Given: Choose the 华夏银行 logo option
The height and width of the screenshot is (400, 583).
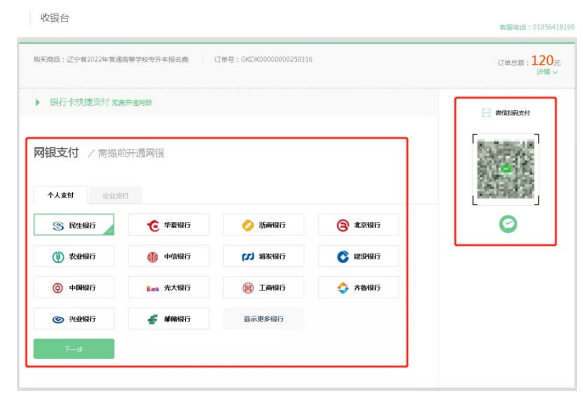Looking at the screenshot, I should coord(169,225).
